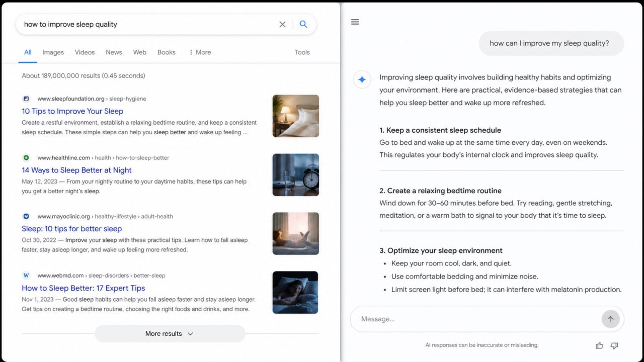Click the webmd.com favicon

26,276
